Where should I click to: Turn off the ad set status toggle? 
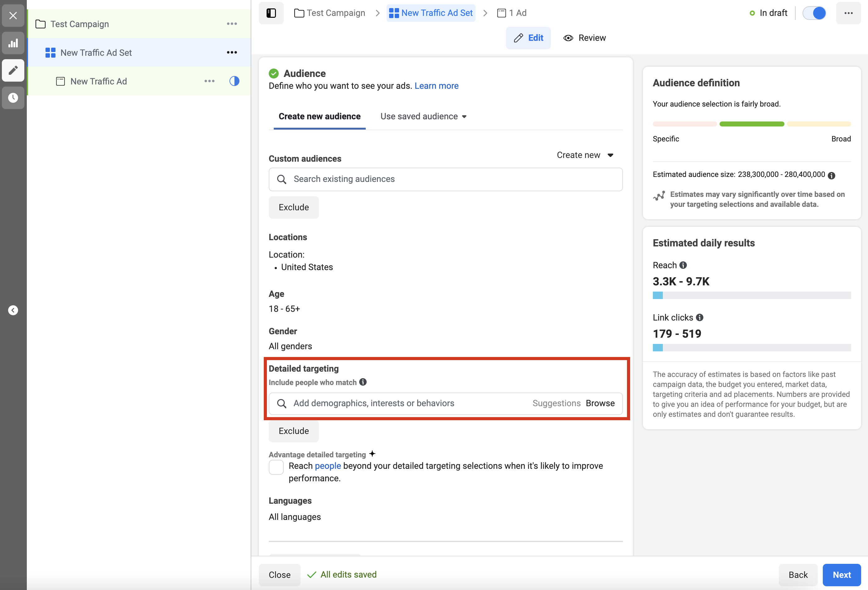[814, 13]
